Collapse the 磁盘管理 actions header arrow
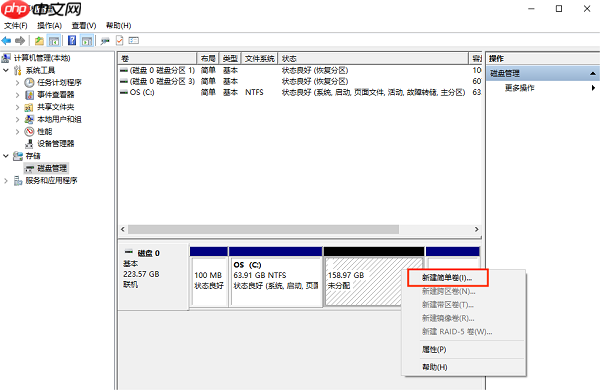Image resolution: width=600 pixels, height=390 pixels. point(593,73)
